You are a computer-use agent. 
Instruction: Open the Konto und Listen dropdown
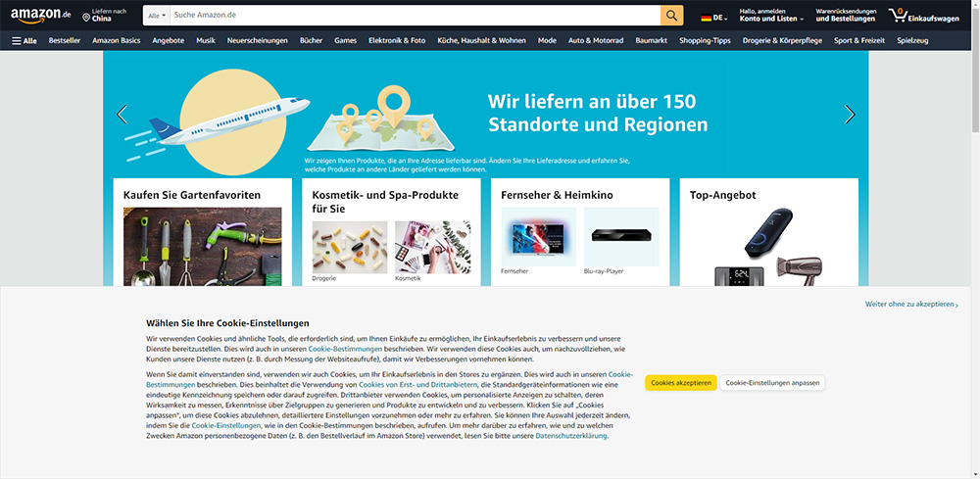click(x=771, y=19)
